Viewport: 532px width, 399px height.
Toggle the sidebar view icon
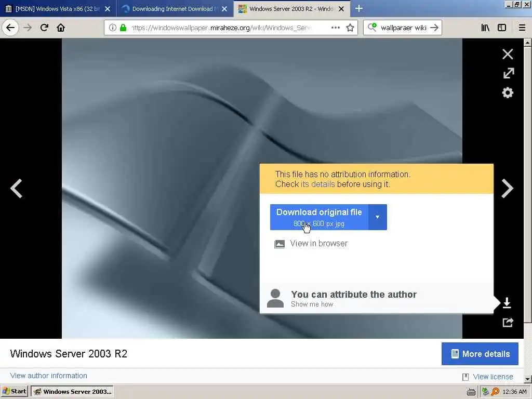point(502,28)
